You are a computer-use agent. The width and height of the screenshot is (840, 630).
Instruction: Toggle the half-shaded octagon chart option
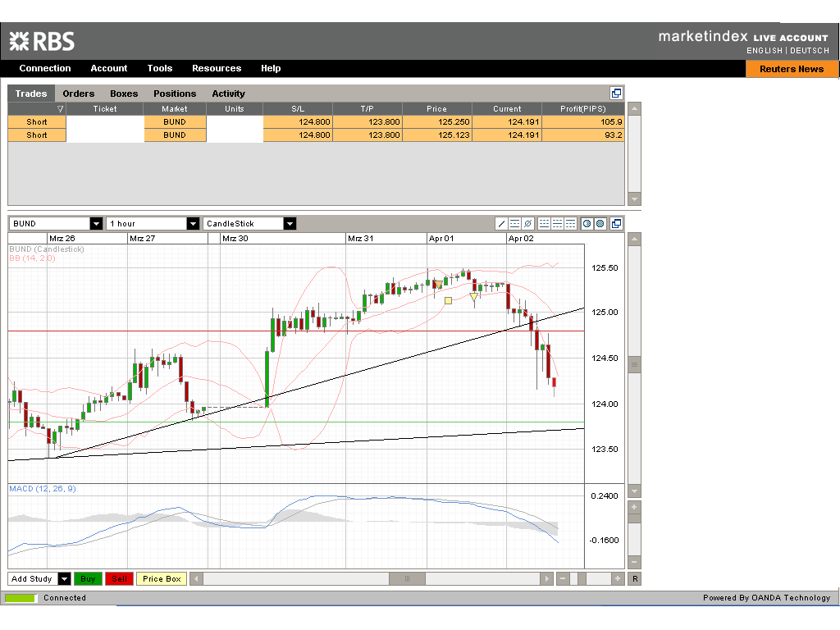587,224
